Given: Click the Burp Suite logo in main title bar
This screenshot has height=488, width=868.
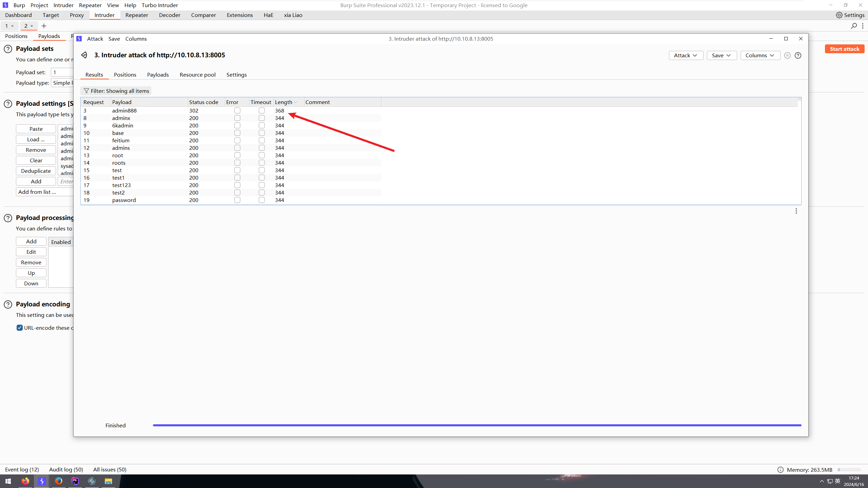Looking at the screenshot, I should pos(5,5).
